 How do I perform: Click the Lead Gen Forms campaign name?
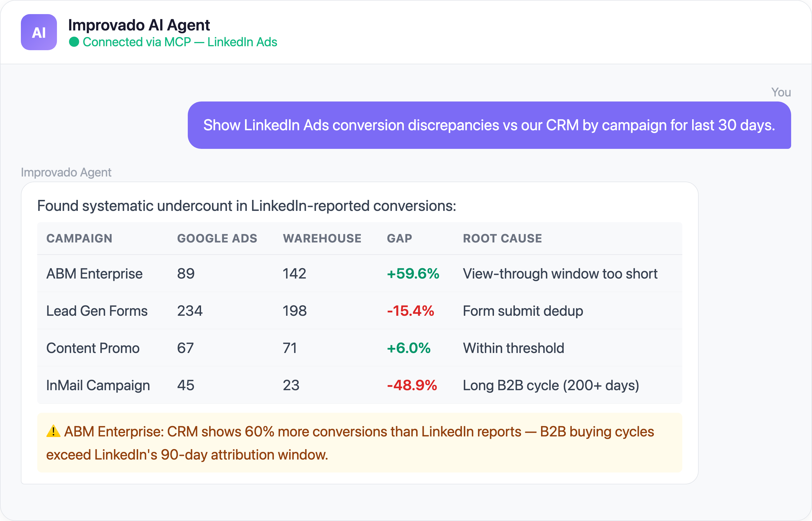pos(97,311)
